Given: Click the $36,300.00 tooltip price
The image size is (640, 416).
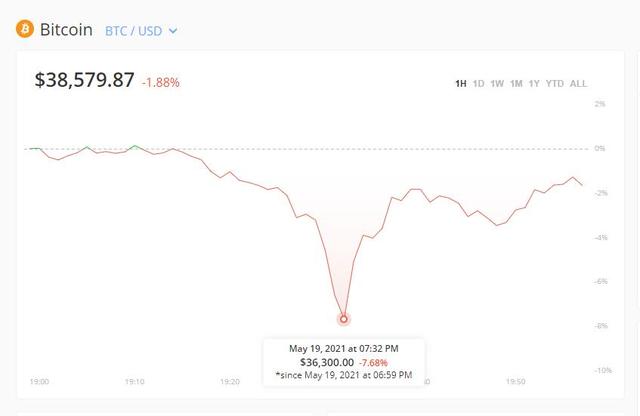Looking at the screenshot, I should 327,362.
